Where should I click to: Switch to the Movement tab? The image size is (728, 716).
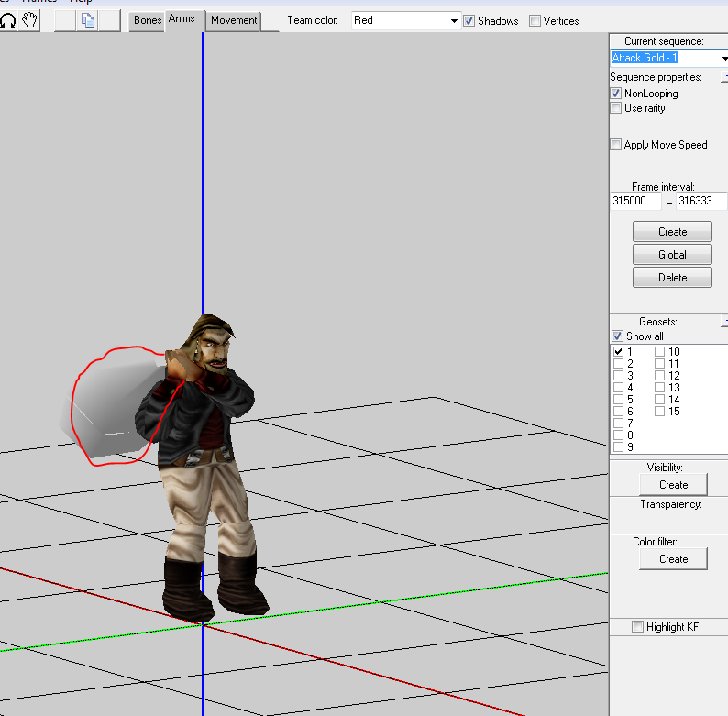coord(234,20)
